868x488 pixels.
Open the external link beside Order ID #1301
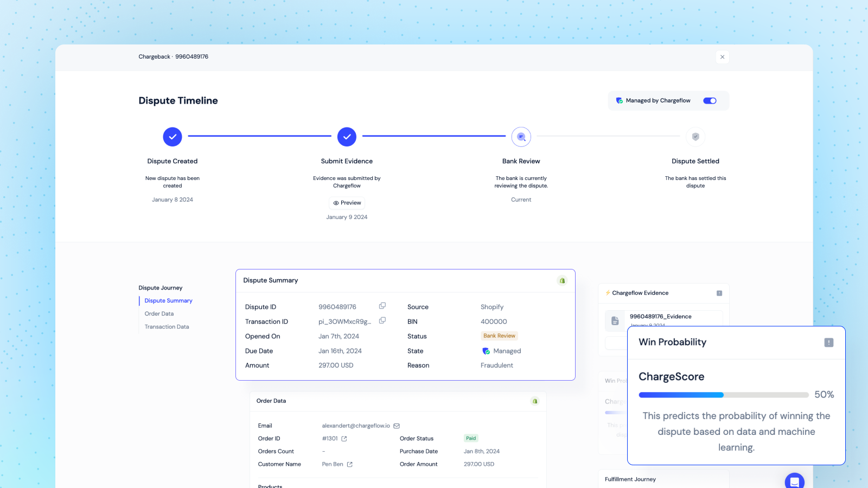(x=344, y=438)
